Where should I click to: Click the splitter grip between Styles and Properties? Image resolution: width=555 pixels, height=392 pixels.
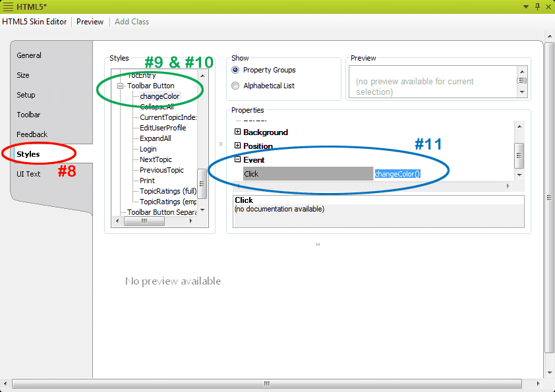coord(221,144)
